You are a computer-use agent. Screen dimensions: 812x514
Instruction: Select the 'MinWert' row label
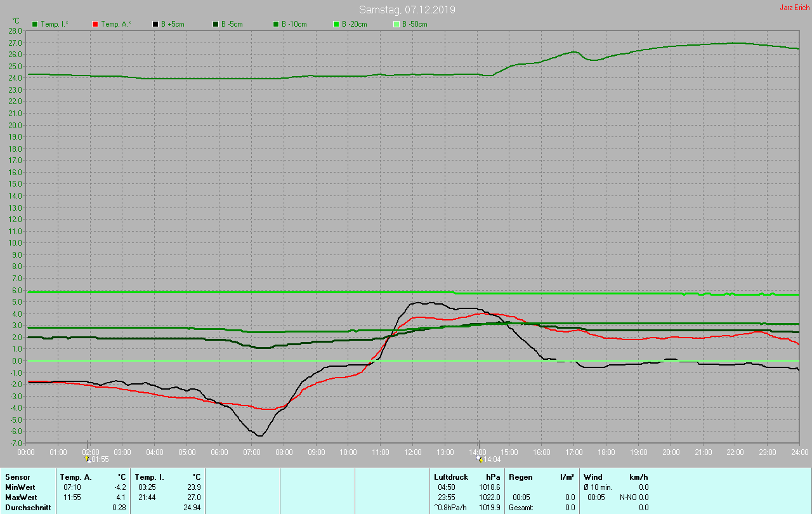click(x=20, y=487)
